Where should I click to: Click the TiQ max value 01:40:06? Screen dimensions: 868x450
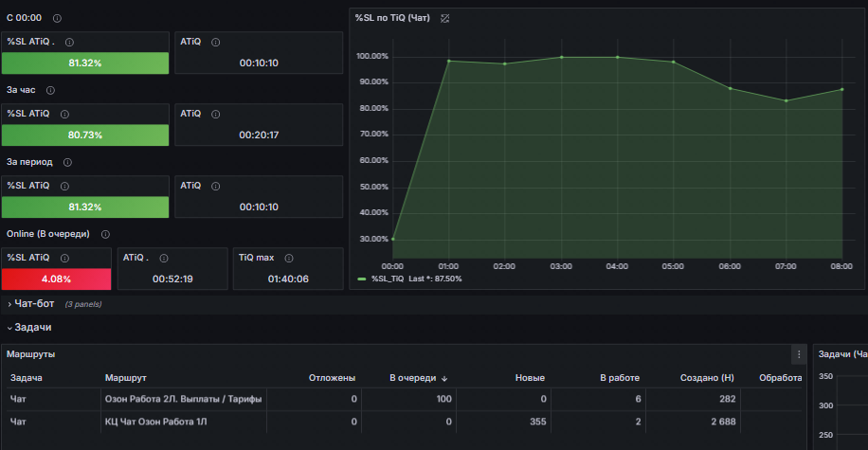[x=288, y=279]
